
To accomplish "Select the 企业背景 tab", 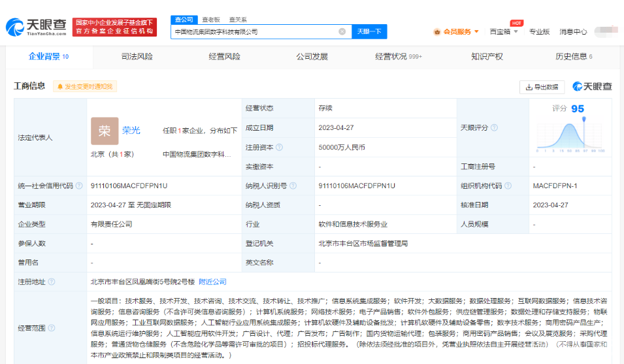I will [x=49, y=56].
